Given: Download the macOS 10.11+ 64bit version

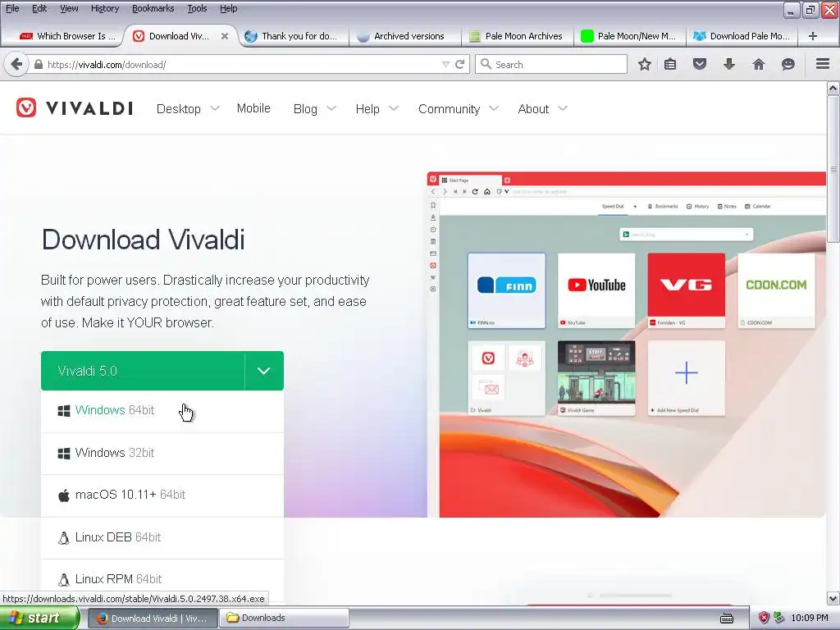Looking at the screenshot, I should (x=162, y=495).
